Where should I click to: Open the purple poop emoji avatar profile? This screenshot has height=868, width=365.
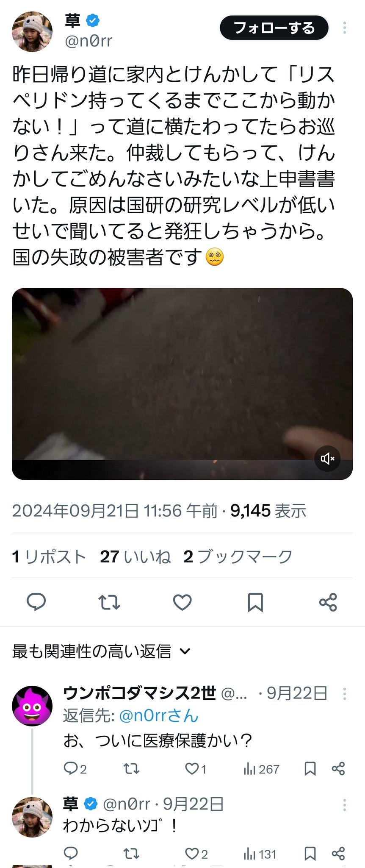click(32, 706)
